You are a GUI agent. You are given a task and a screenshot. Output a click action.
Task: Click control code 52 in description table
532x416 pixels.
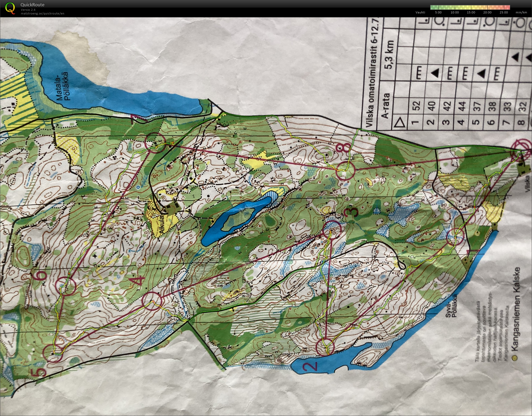click(x=416, y=106)
